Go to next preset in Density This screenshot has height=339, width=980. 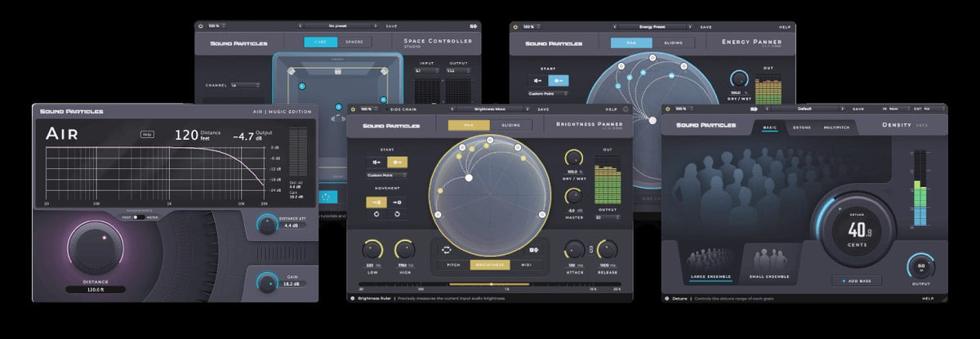[x=841, y=109]
